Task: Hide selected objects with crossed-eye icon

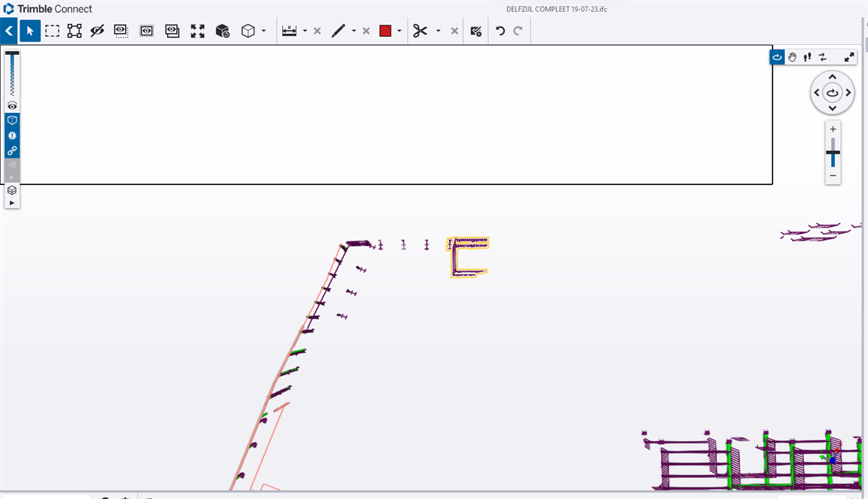Action: (98, 31)
